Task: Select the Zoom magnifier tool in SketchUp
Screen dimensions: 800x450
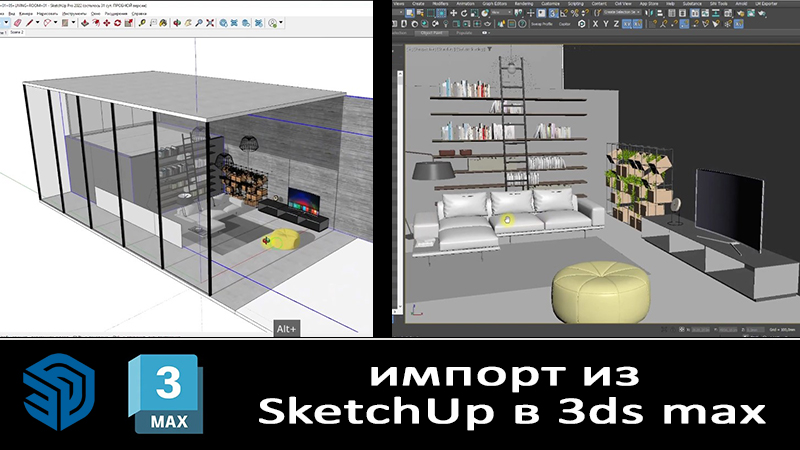Action: [x=199, y=23]
